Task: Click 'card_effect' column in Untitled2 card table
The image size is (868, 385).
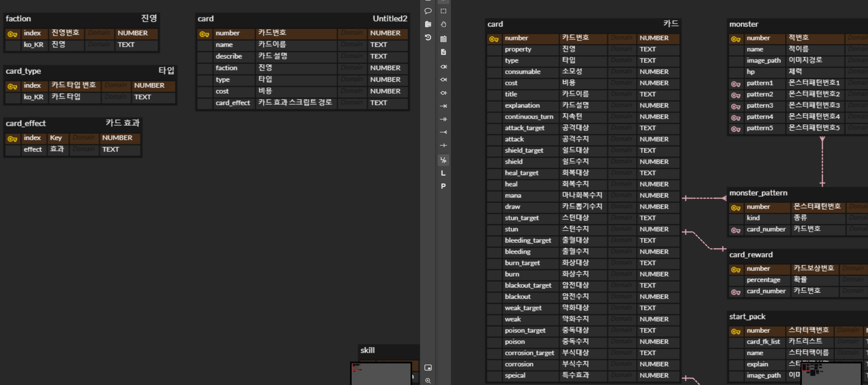Action: click(x=233, y=103)
